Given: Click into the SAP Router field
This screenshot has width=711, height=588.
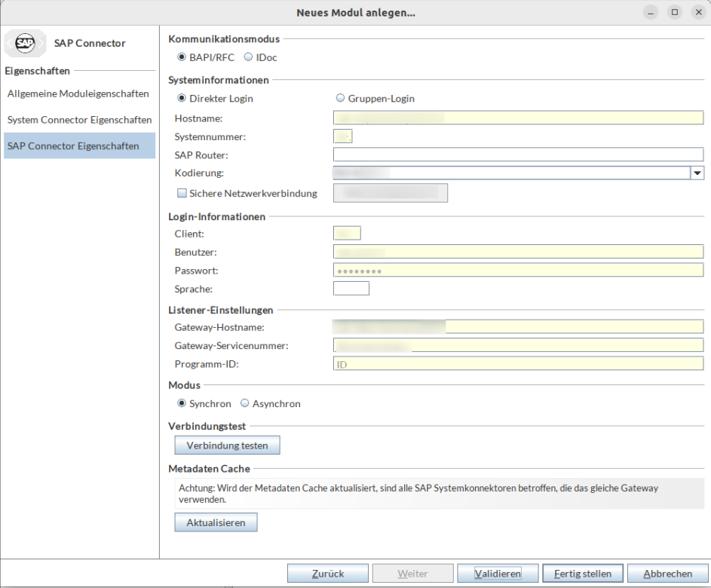Looking at the screenshot, I should tap(518, 155).
